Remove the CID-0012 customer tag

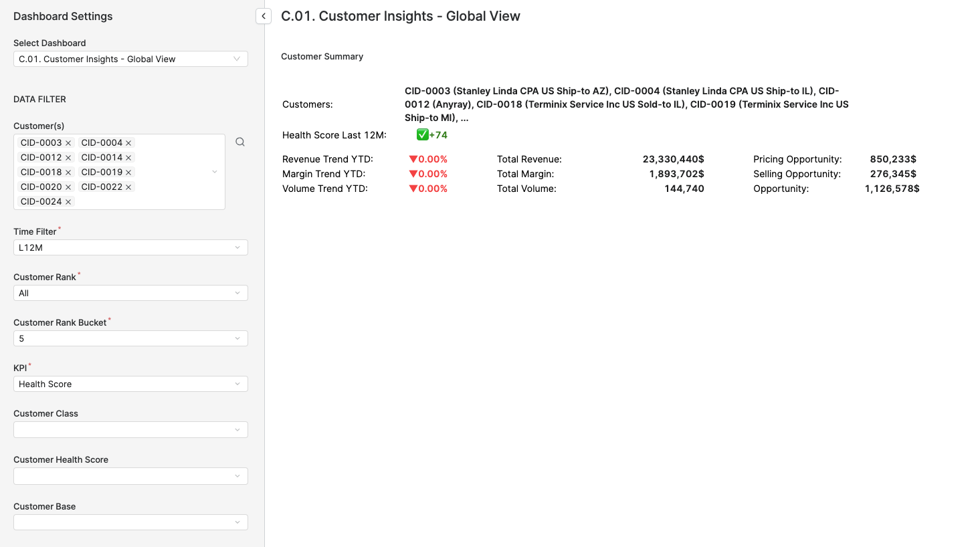[69, 157]
